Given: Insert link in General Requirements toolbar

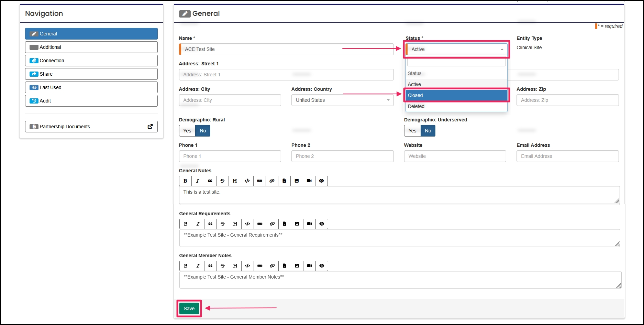Looking at the screenshot, I should point(272,224).
